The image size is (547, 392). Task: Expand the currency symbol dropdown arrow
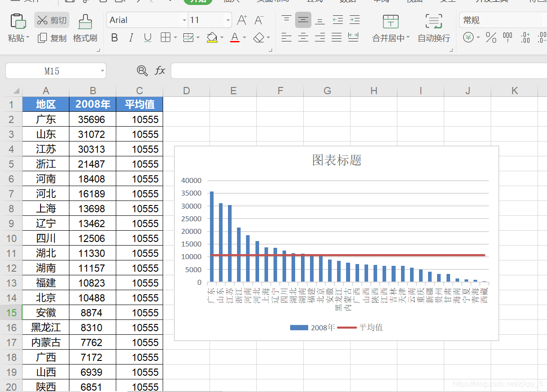pos(478,38)
